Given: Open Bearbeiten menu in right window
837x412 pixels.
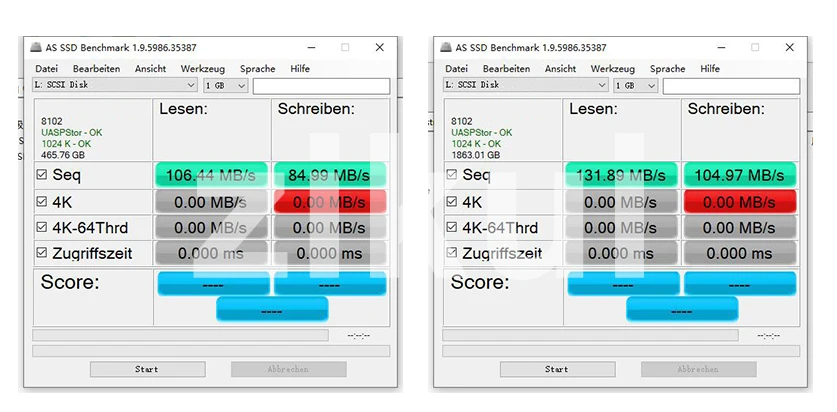Looking at the screenshot, I should (x=507, y=69).
